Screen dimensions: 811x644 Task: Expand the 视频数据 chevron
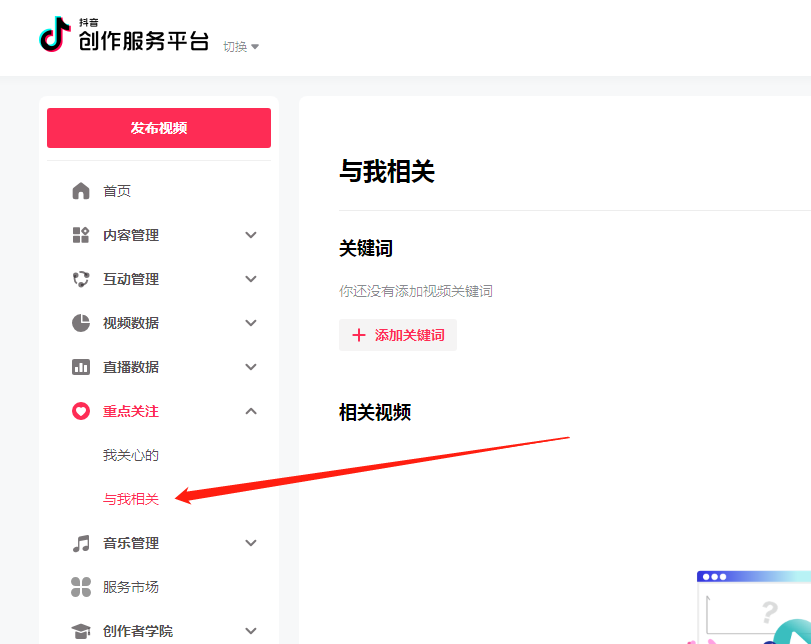(251, 323)
